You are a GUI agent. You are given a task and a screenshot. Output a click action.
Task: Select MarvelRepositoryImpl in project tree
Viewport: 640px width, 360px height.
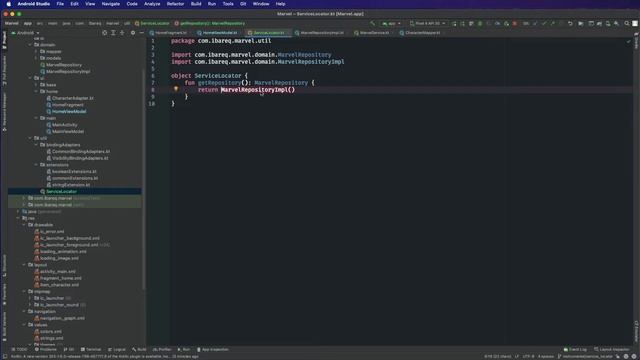click(68, 71)
